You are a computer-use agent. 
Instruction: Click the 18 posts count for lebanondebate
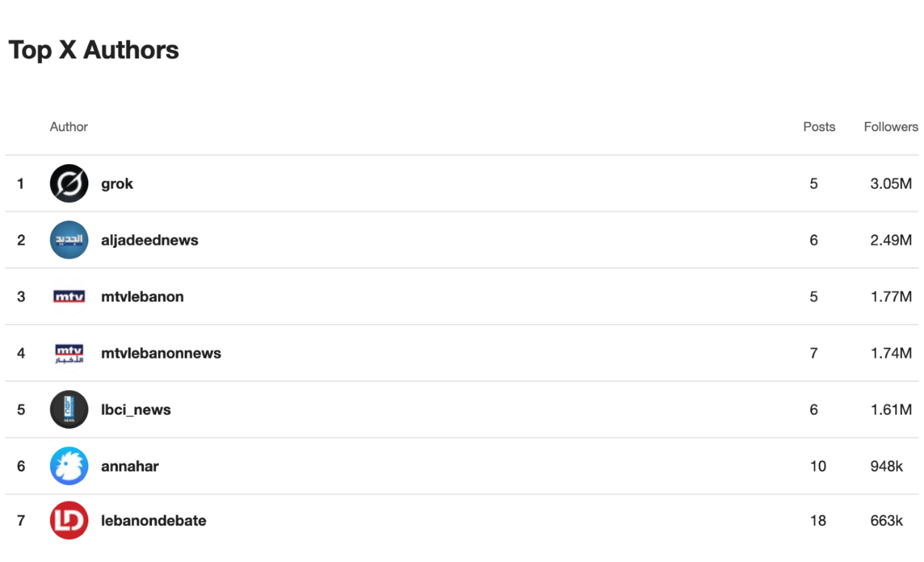pyautogui.click(x=818, y=520)
